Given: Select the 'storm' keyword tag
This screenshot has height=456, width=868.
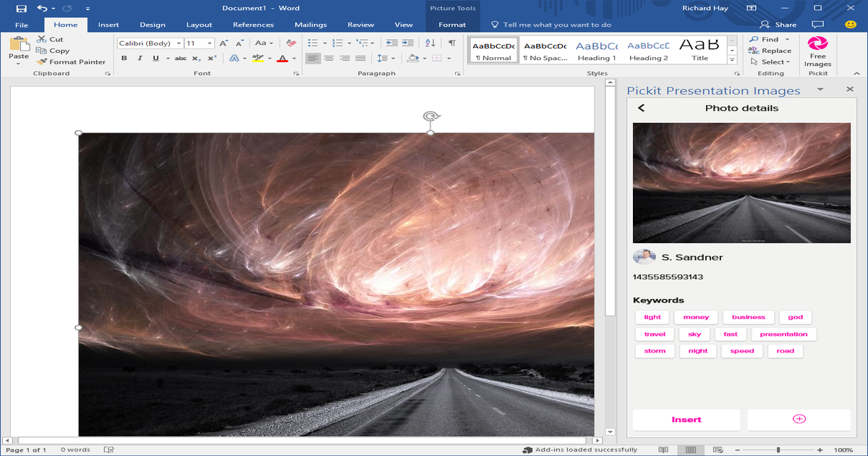Looking at the screenshot, I should (654, 350).
